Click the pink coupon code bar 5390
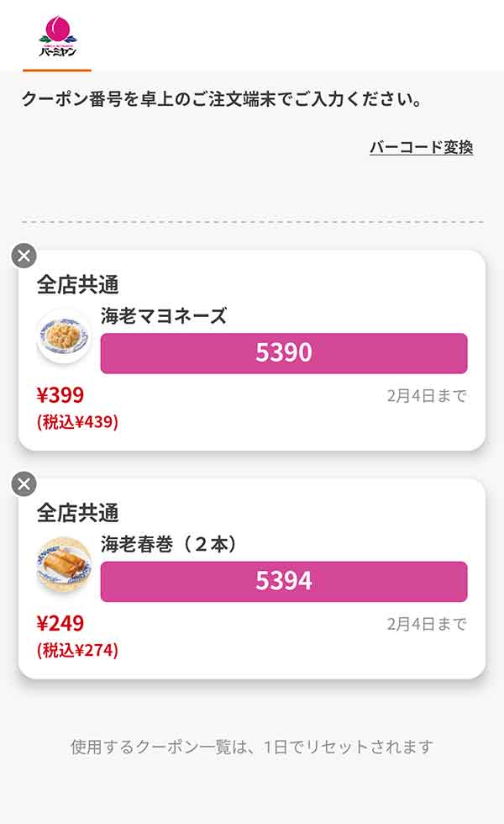This screenshot has height=824, width=504. coord(286,353)
